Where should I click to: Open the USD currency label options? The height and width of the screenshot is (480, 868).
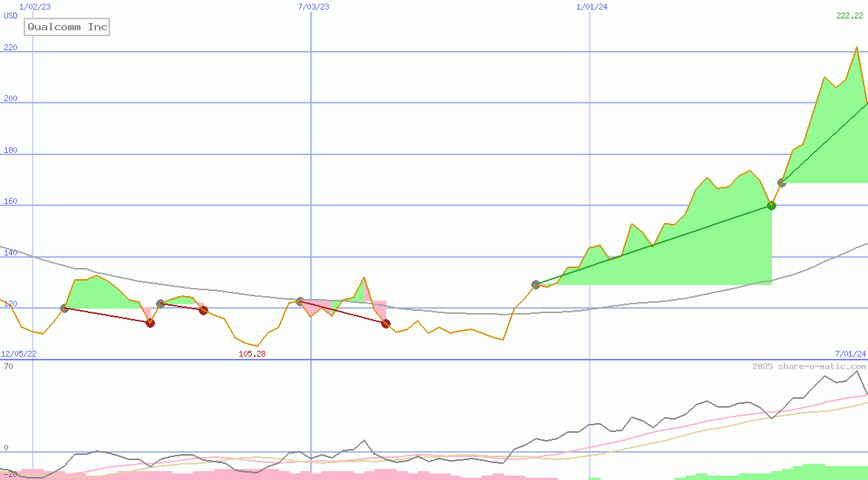(10, 16)
